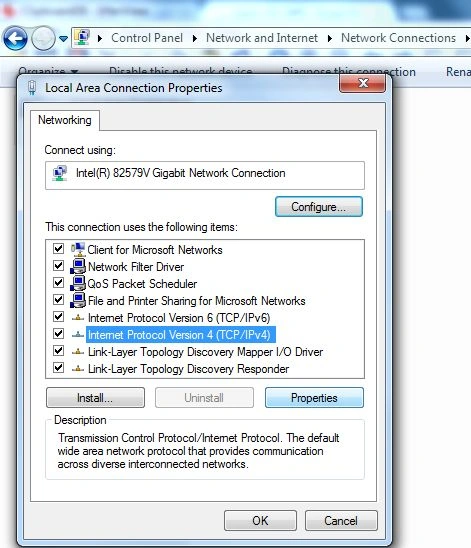
Task: Click the Uninstall button
Action: [204, 397]
